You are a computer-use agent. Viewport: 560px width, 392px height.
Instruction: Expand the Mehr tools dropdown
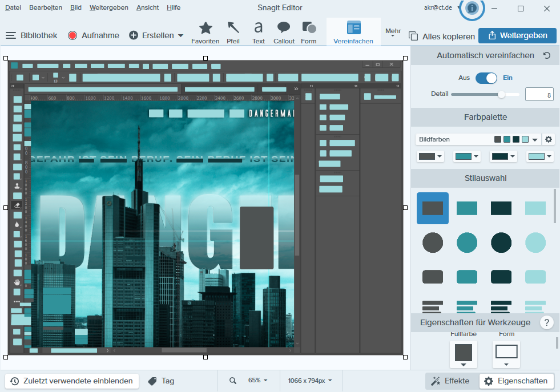[x=393, y=33]
